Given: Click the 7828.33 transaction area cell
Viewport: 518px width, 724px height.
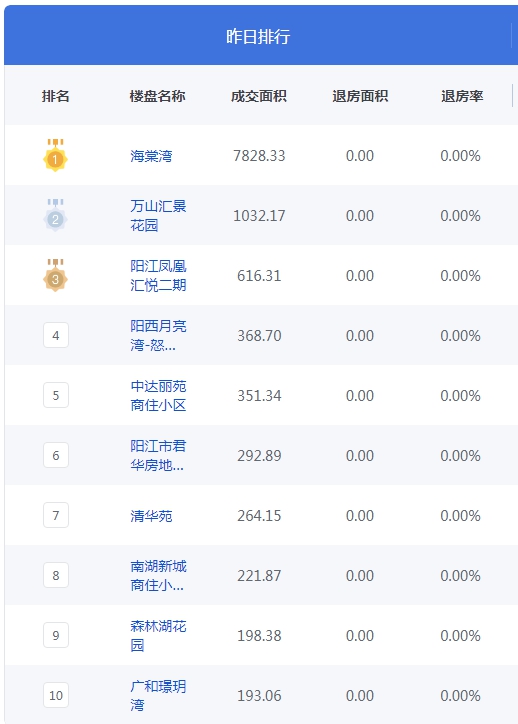Looking at the screenshot, I should click(259, 156).
